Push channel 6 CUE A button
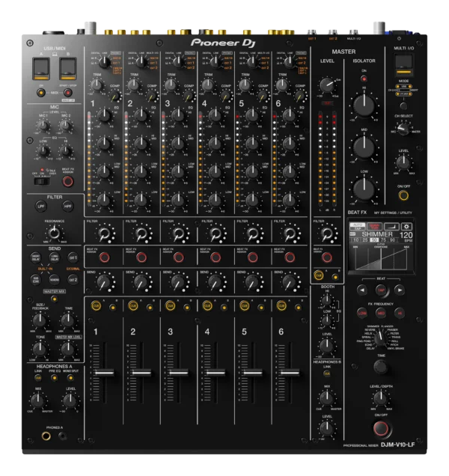This screenshot has width=449, height=476. pos(281,305)
